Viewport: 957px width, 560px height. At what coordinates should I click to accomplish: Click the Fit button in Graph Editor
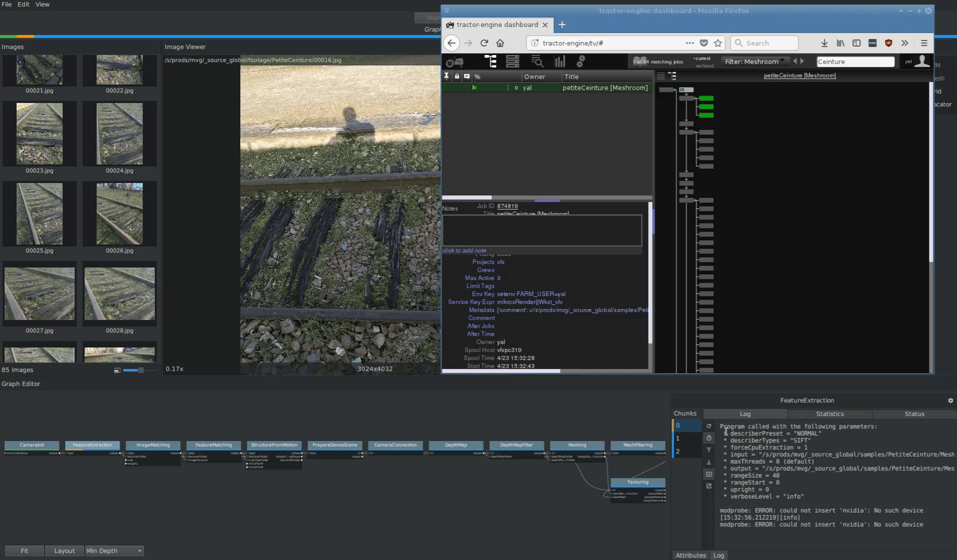[24, 551]
